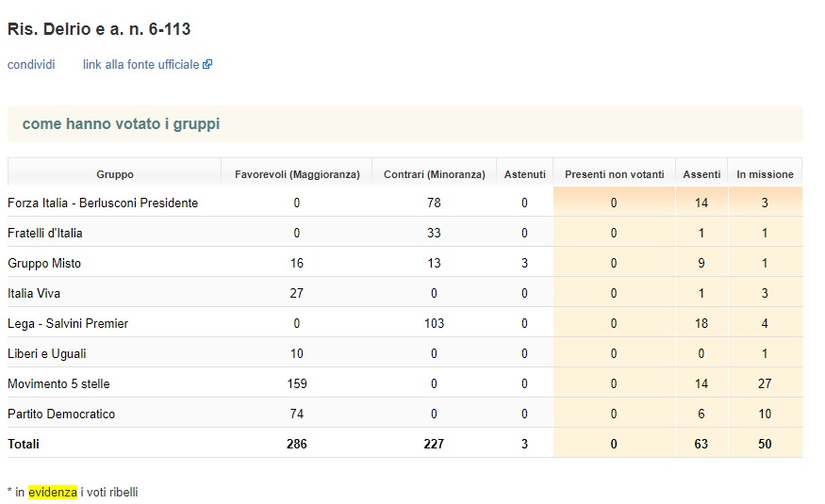Open 'link alla fonte ufficiale'

pos(141,65)
